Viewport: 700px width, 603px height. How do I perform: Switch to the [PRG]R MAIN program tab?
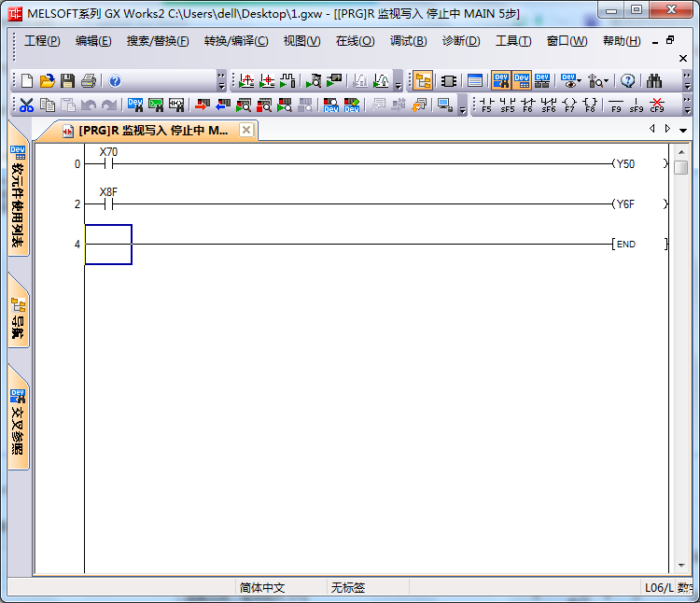(x=149, y=131)
